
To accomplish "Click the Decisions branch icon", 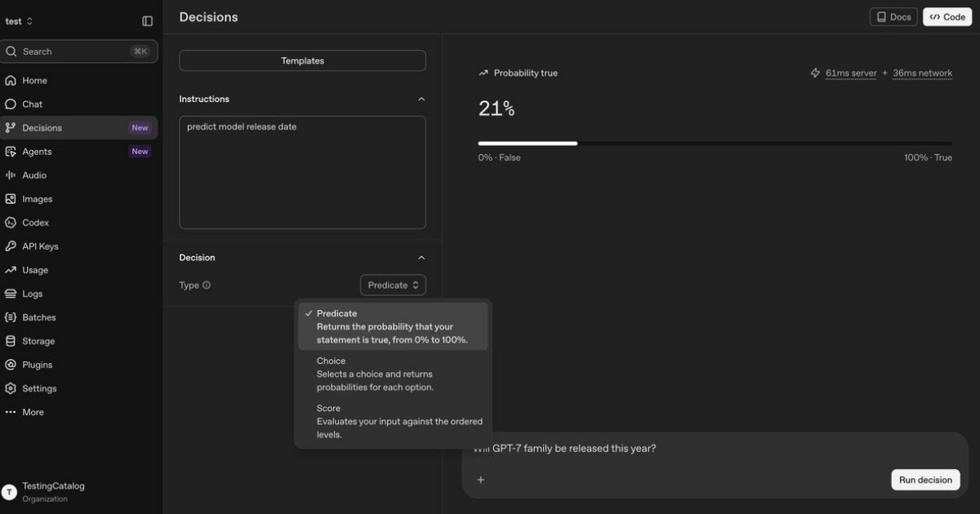I will (11, 128).
